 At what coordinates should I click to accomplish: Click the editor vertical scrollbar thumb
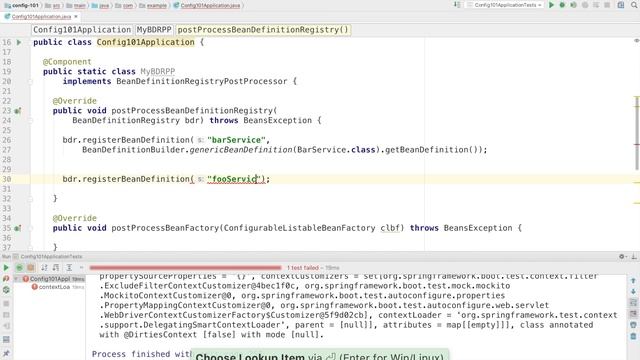coord(637,133)
